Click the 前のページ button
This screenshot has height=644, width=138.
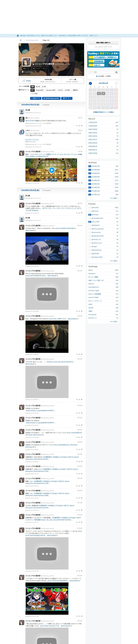36,98
